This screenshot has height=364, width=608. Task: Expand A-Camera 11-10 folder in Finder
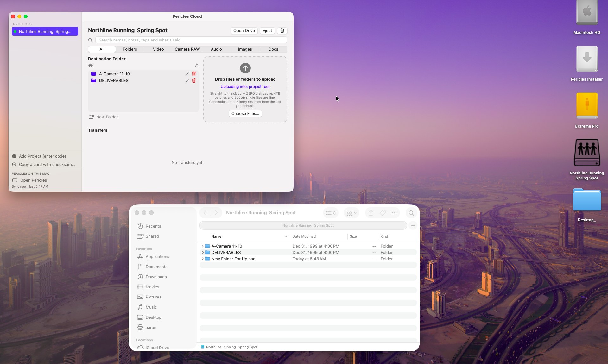click(x=203, y=246)
